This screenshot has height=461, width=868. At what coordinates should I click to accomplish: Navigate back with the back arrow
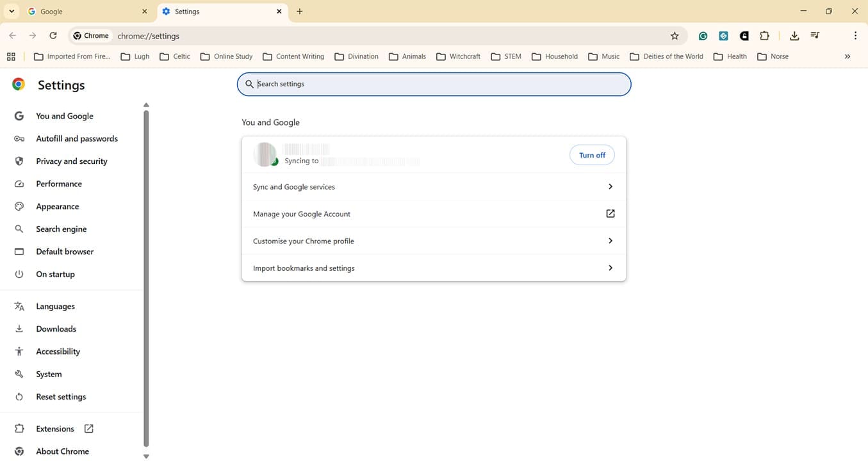tap(12, 35)
